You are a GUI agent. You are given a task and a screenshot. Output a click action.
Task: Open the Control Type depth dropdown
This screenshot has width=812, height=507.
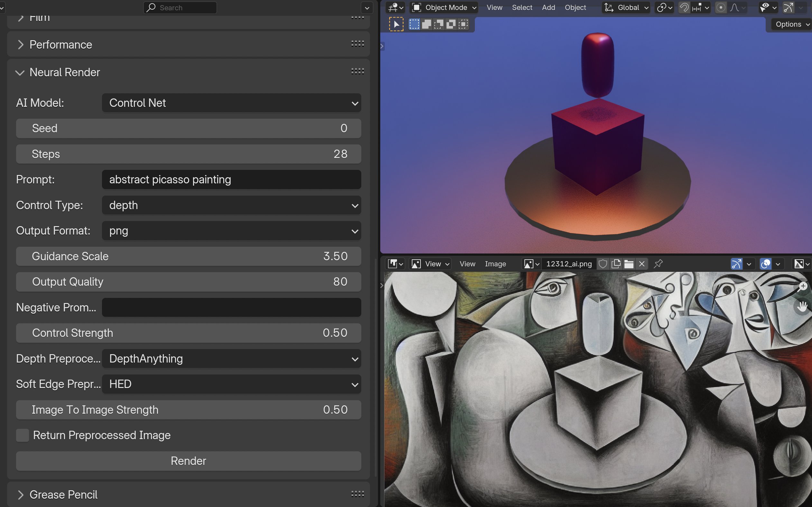[x=231, y=205]
